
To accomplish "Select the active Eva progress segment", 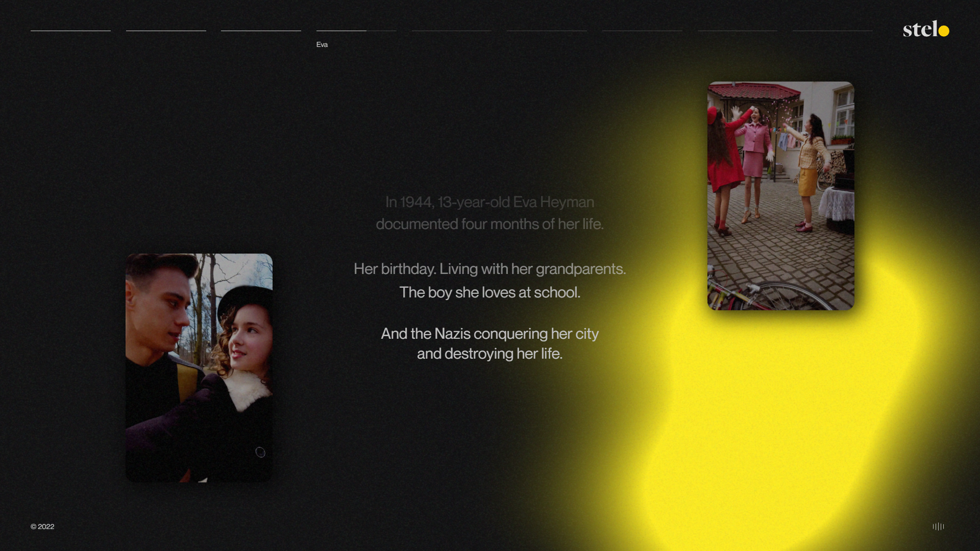I will 356,31.
